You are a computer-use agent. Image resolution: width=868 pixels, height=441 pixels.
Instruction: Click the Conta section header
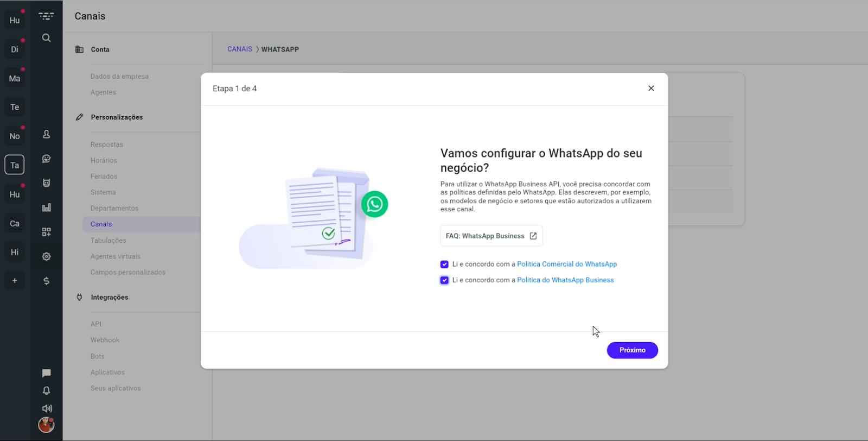click(x=100, y=49)
